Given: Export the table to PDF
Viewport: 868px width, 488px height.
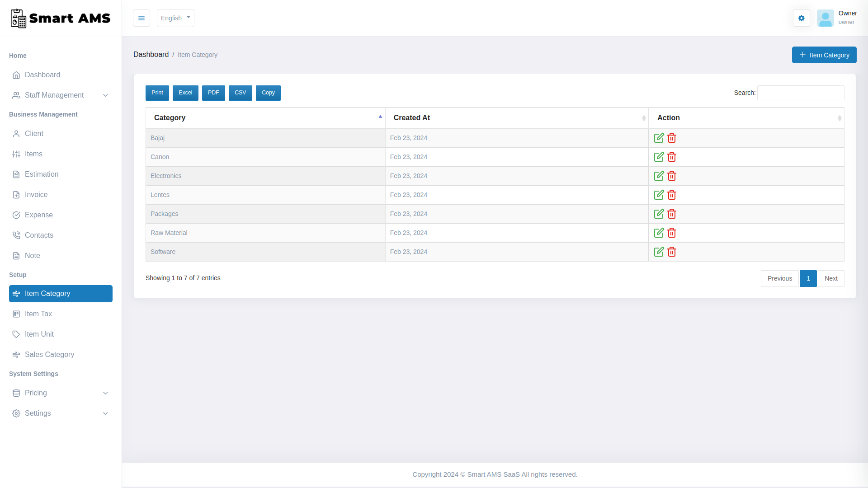Looking at the screenshot, I should 213,93.
